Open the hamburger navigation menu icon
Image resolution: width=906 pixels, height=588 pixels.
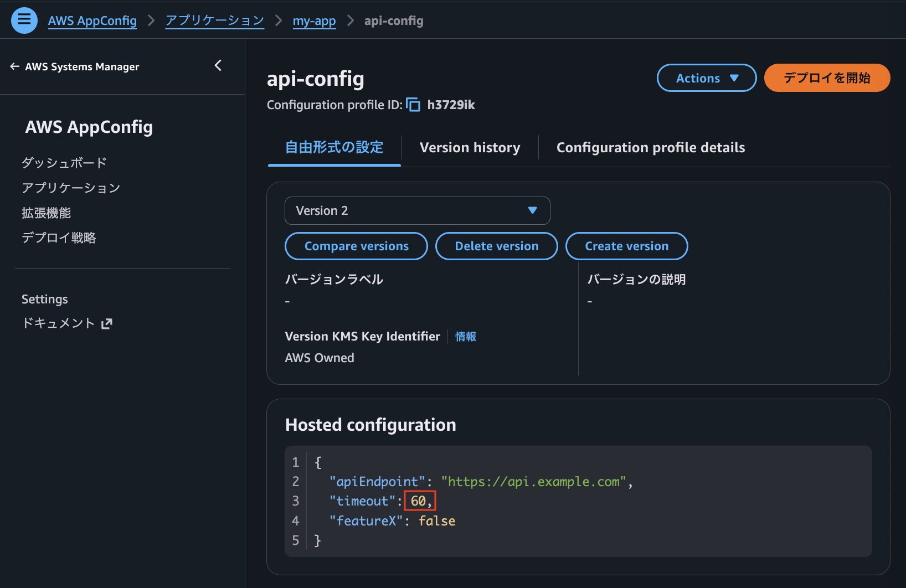pos(24,20)
